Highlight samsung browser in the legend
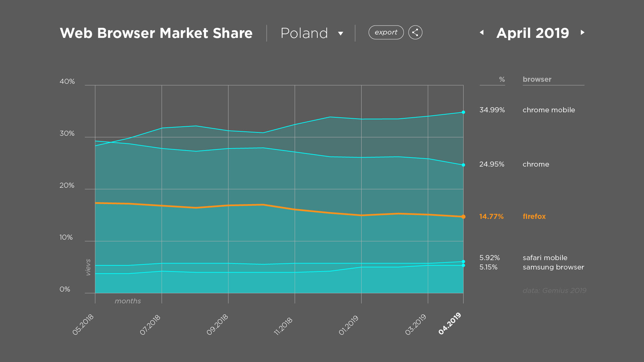644x362 pixels. click(553, 267)
